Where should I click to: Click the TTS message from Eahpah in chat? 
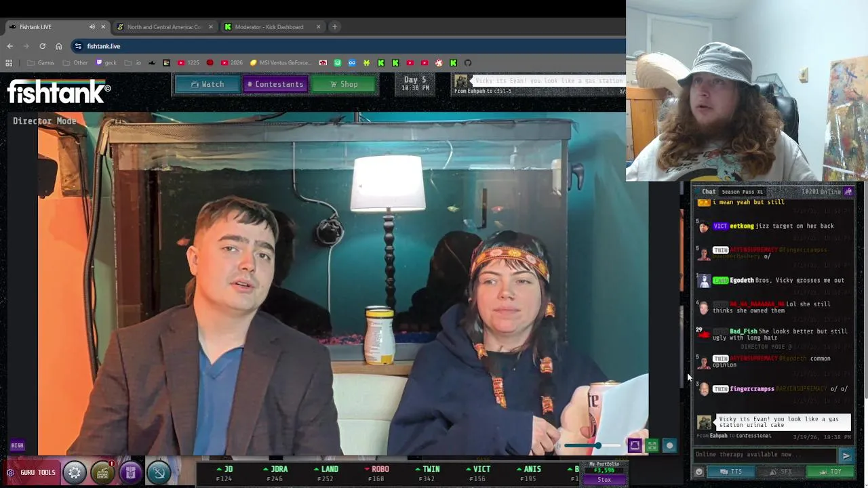click(x=783, y=422)
